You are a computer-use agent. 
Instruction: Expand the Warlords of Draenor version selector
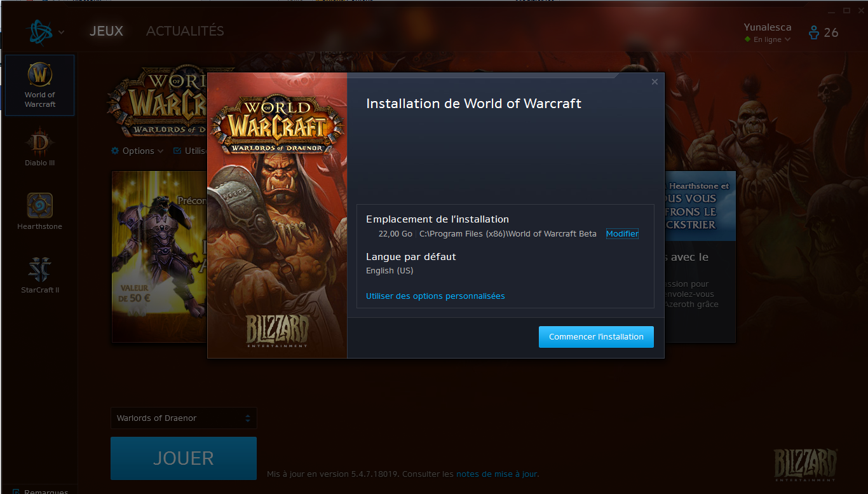pos(184,418)
